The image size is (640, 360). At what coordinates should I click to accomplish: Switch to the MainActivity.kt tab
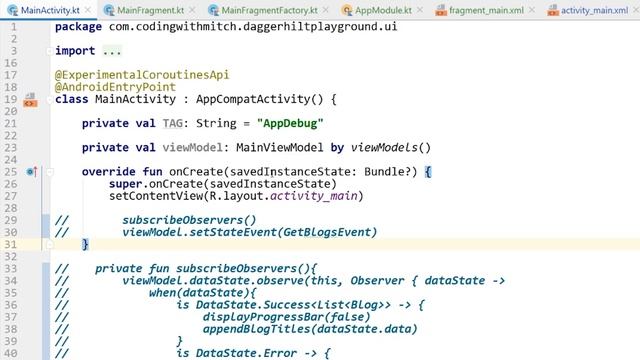point(49,10)
